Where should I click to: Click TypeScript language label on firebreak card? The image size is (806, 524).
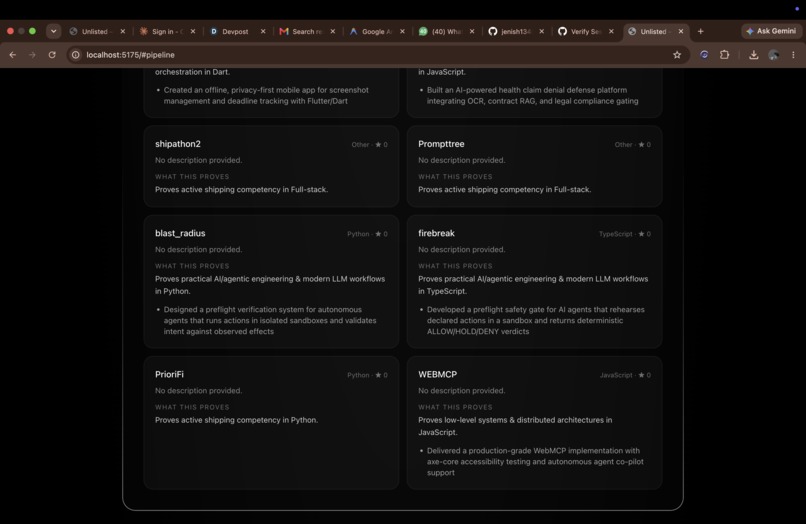coord(615,234)
